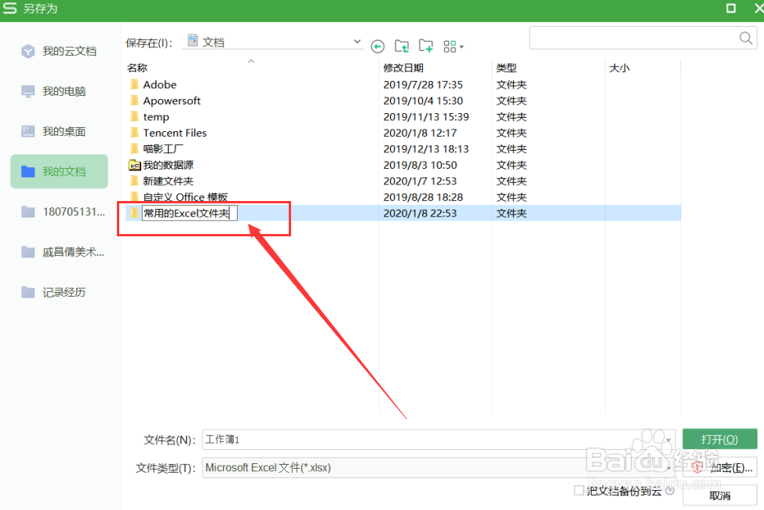Click the folder rename text box
The width and height of the screenshot is (764, 510).
coord(190,213)
